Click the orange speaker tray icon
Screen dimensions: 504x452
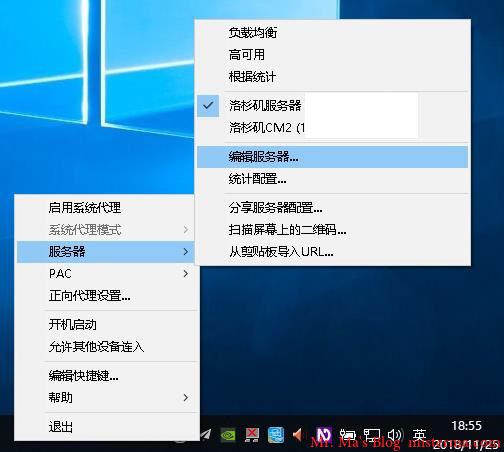click(297, 435)
